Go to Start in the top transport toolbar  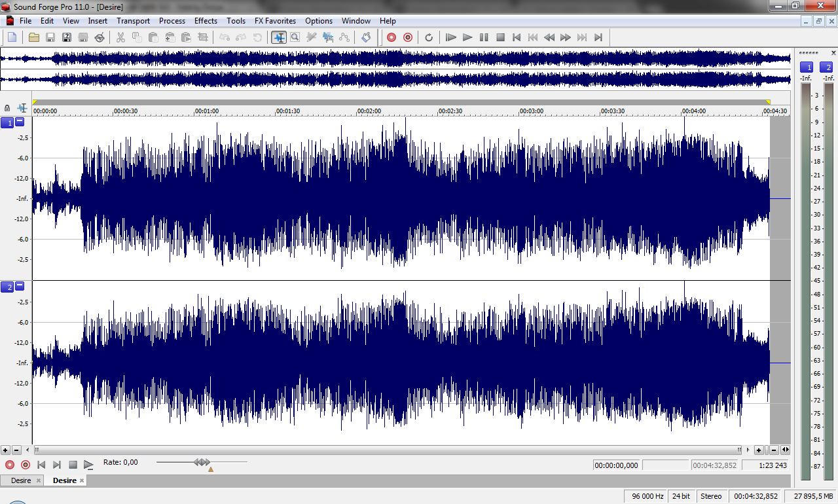pos(517,37)
